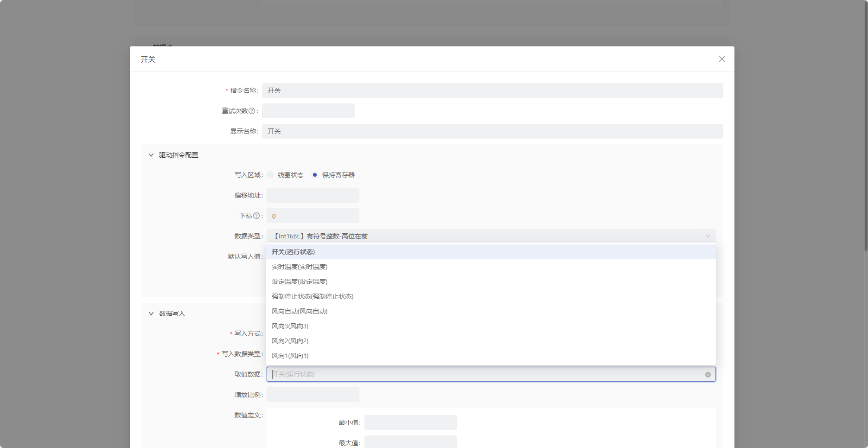The width and height of the screenshot is (868, 448).
Task: Choose 实时温度(实时温度) option
Action: tap(491, 267)
